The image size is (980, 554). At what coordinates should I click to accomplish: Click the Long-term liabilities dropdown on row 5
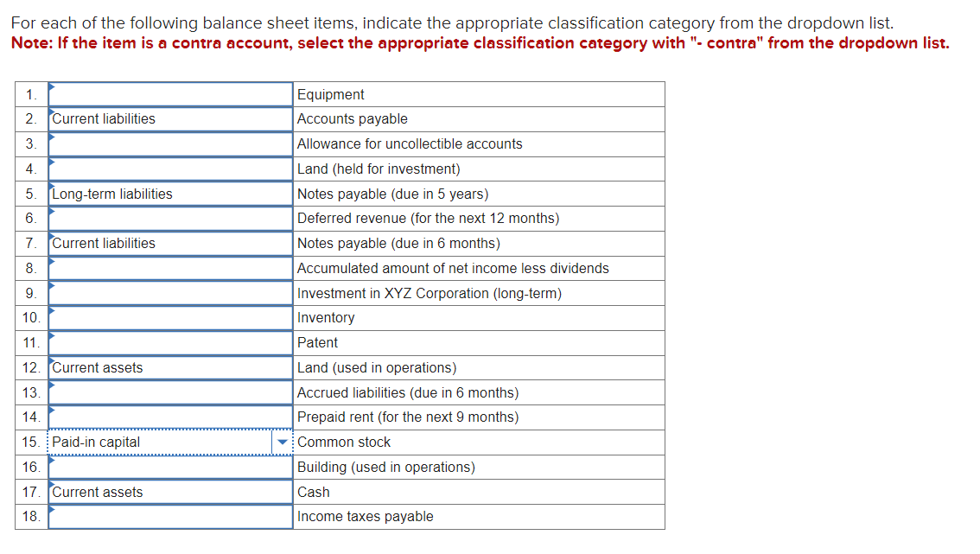click(169, 194)
